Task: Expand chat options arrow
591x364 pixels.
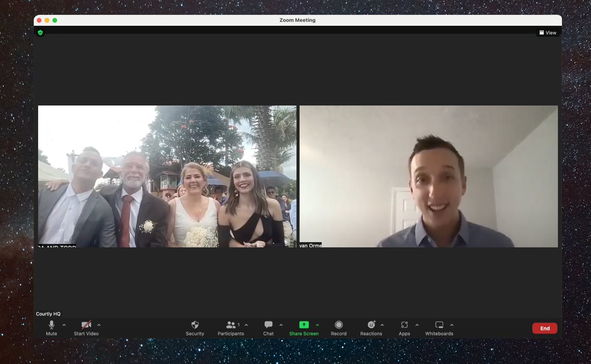Action: click(281, 325)
